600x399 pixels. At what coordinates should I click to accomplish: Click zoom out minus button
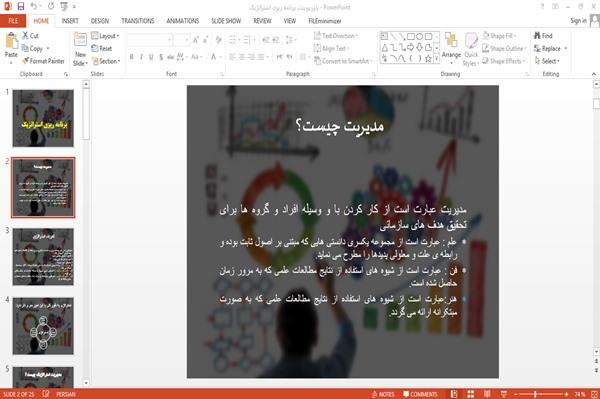pos(516,394)
